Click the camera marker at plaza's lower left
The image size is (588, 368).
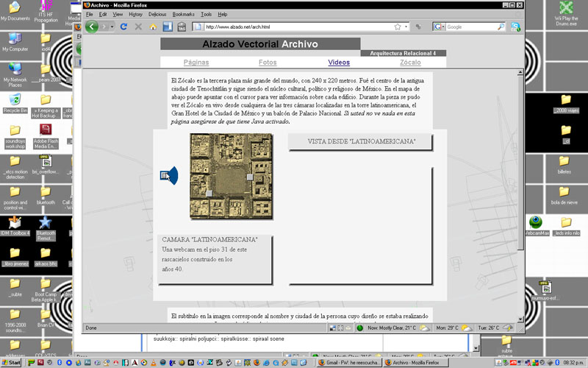(209, 193)
